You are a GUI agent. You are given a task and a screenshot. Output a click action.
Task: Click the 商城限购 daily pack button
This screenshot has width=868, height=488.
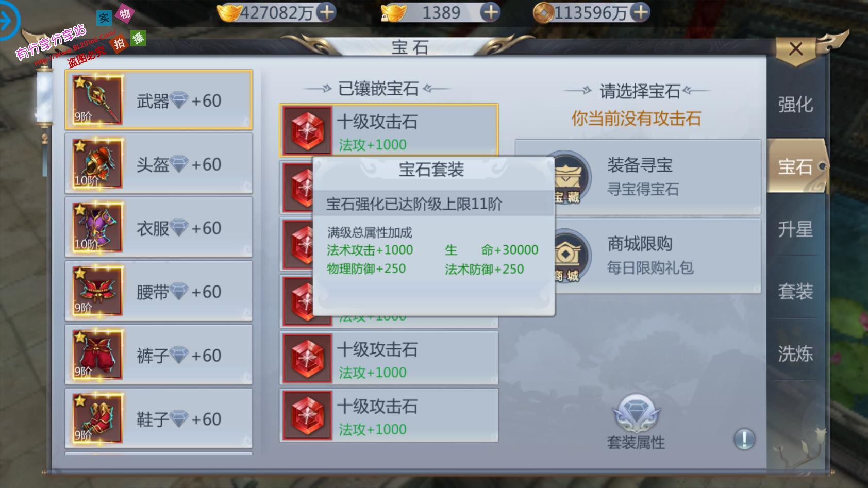(639, 256)
